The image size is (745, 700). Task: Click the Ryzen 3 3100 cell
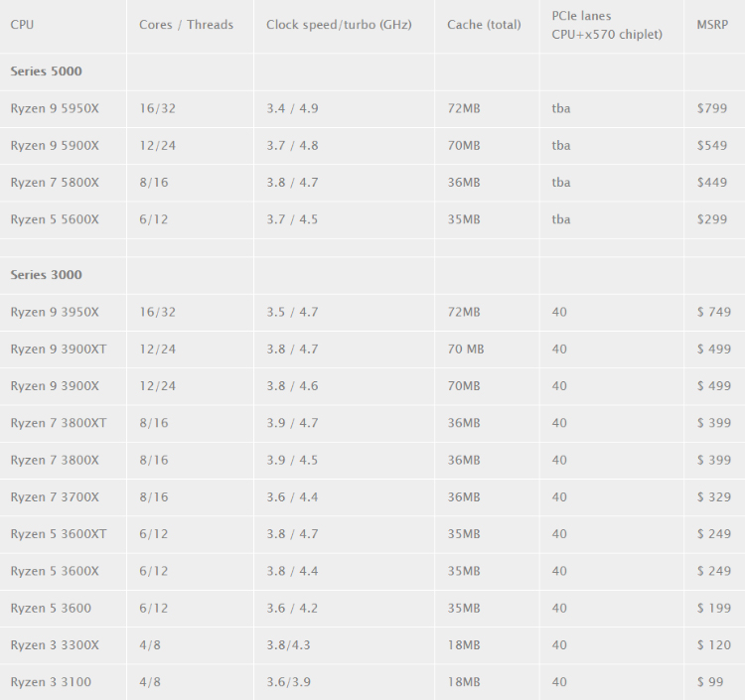[51, 682]
